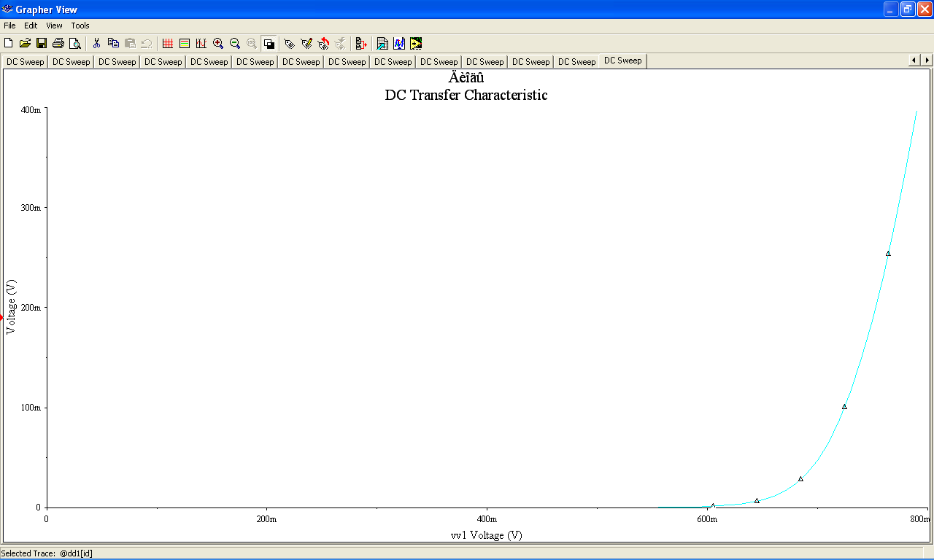
Task: Click the 100m y-axis value
Action: pyautogui.click(x=31, y=408)
